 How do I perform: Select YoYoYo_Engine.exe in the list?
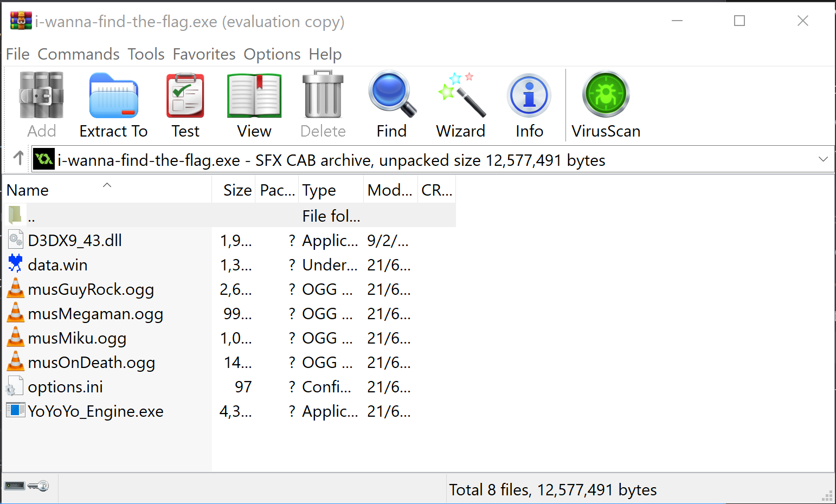[95, 411]
